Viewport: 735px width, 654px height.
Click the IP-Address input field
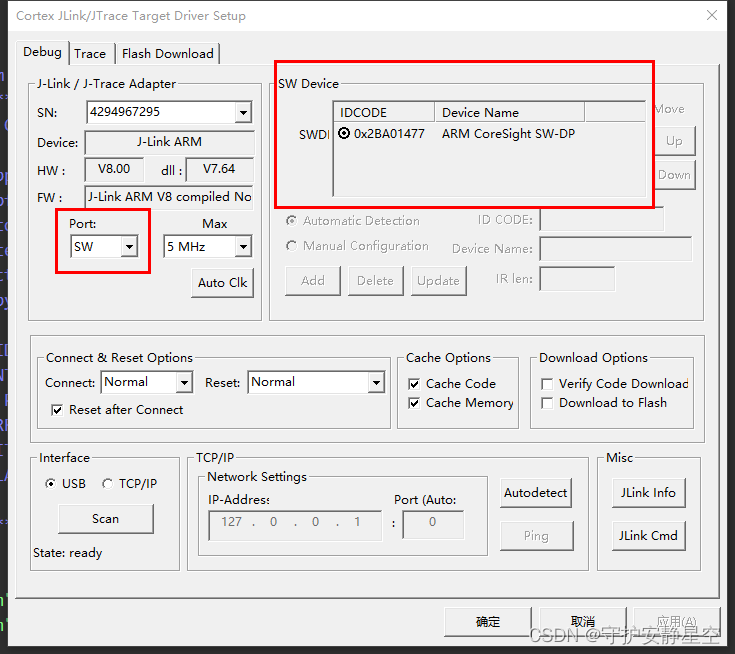pos(295,526)
